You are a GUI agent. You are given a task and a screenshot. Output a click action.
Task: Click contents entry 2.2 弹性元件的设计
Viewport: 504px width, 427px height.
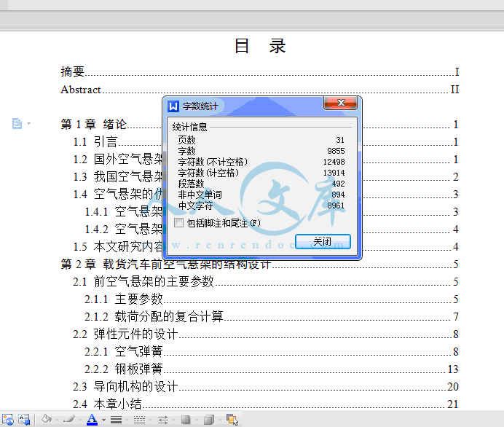point(266,334)
